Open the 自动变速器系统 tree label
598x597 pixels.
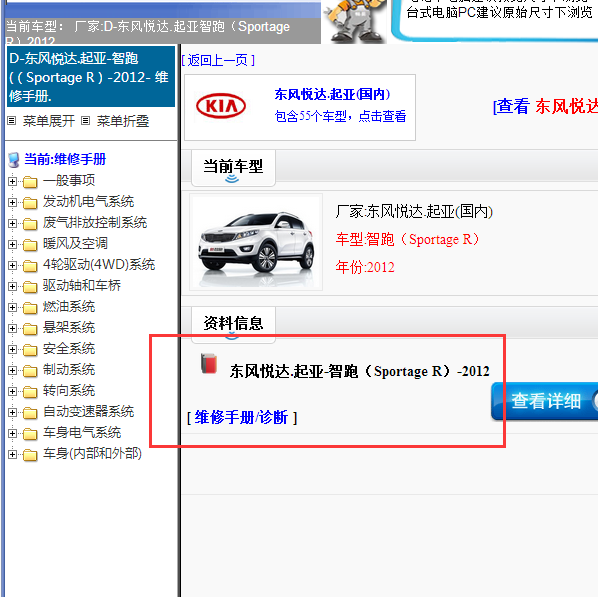pyautogui.click(x=88, y=412)
